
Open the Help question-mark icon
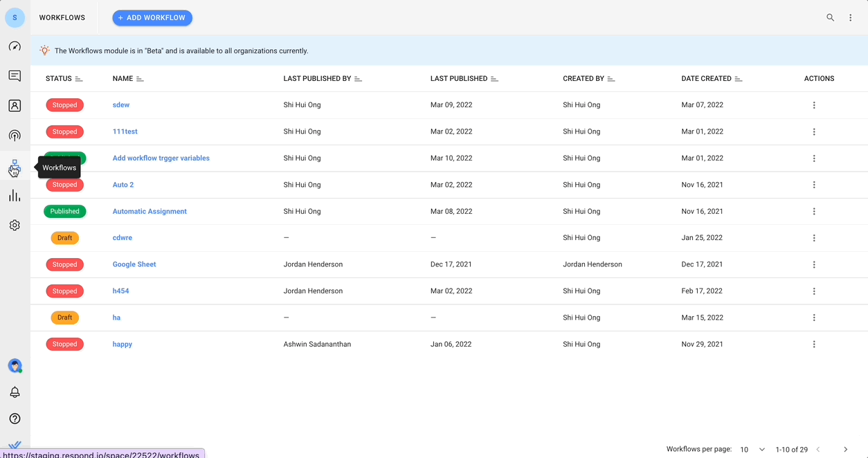pos(15,418)
